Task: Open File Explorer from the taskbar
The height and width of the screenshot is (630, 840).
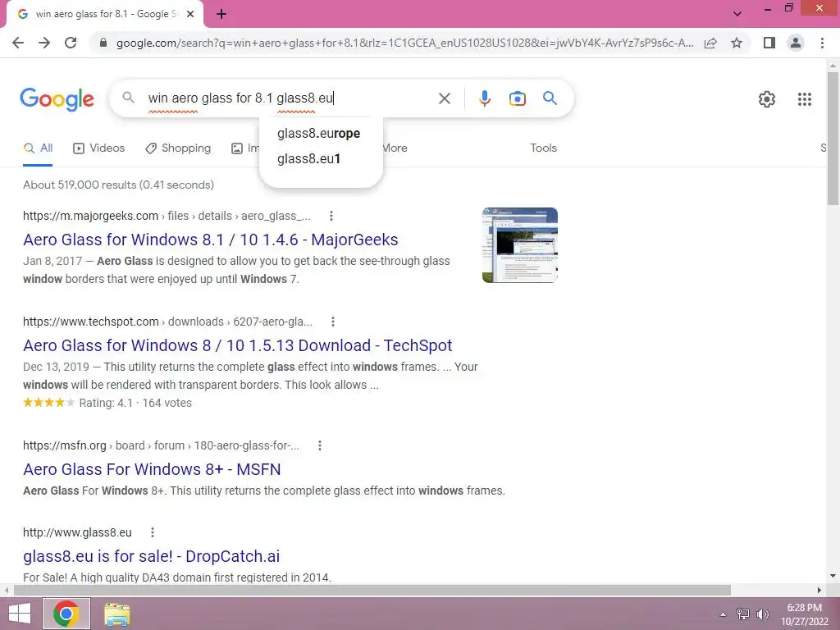Action: tap(116, 614)
